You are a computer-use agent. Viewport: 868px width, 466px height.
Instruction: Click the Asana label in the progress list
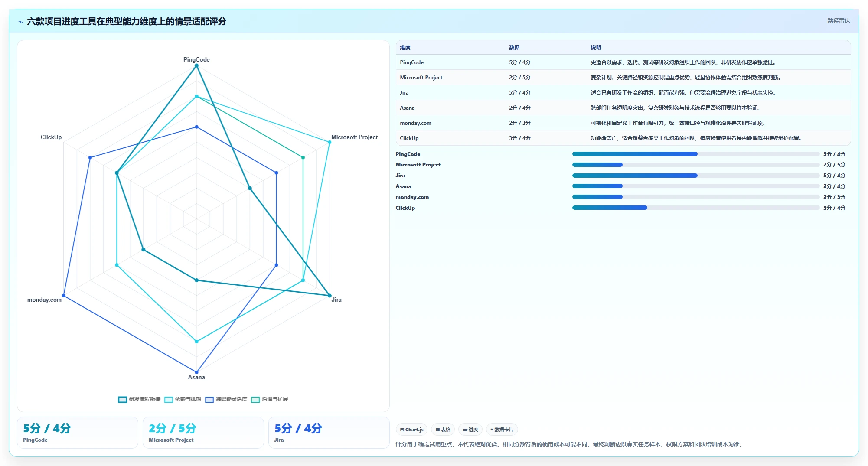coord(403,186)
